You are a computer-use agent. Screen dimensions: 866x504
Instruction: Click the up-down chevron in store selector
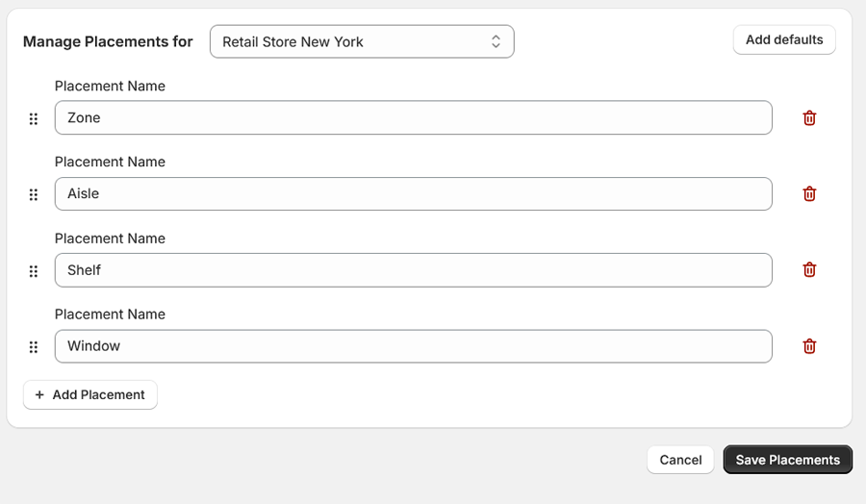click(x=496, y=41)
